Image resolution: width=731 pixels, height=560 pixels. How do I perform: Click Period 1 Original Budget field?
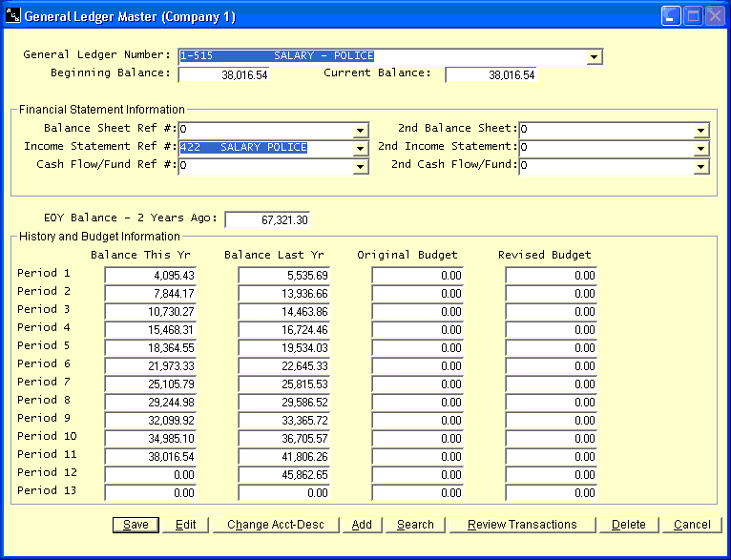click(418, 275)
